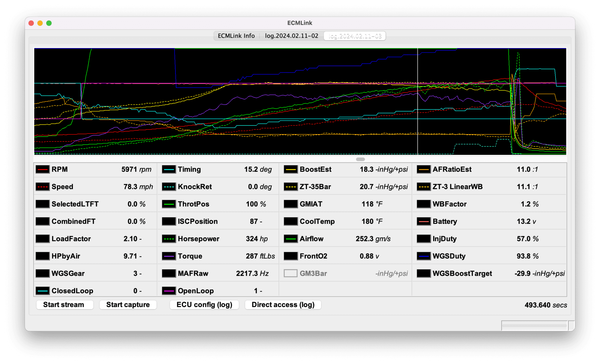
Task: Click the WBFactor color swatch
Action: 424,204
